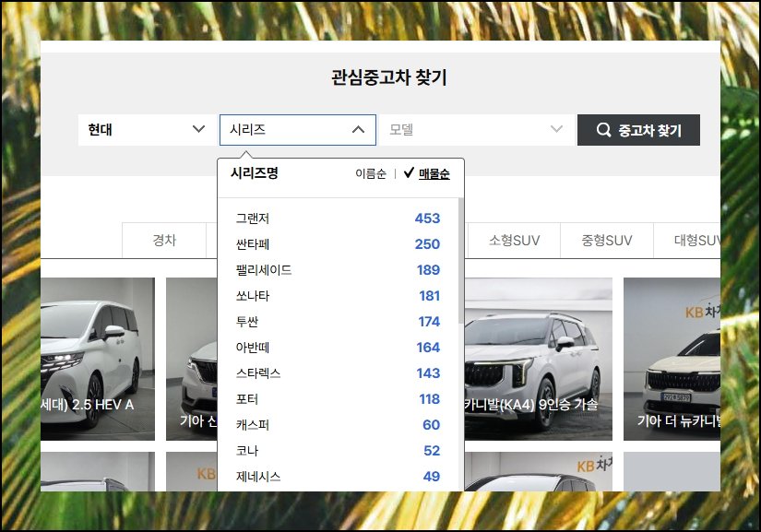Sort series by 이름순
This screenshot has height=532, width=761.
point(371,173)
